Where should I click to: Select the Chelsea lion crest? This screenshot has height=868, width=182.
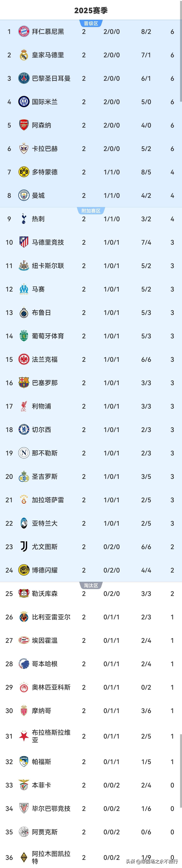24,430
